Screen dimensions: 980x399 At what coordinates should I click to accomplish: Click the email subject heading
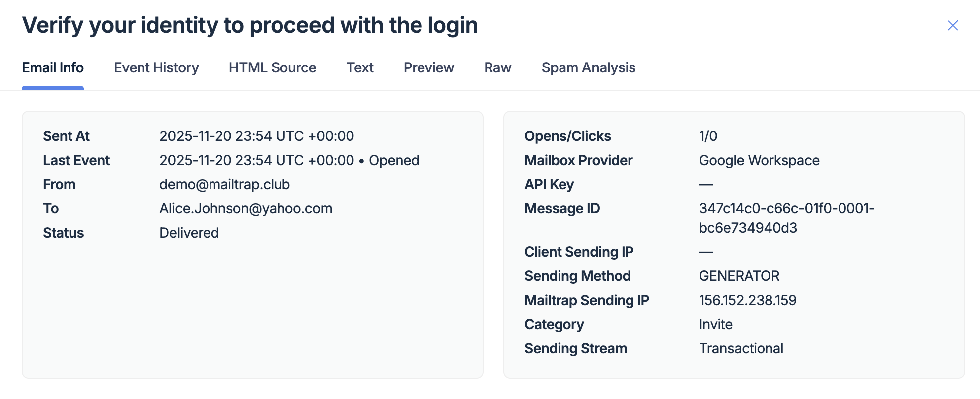[250, 25]
